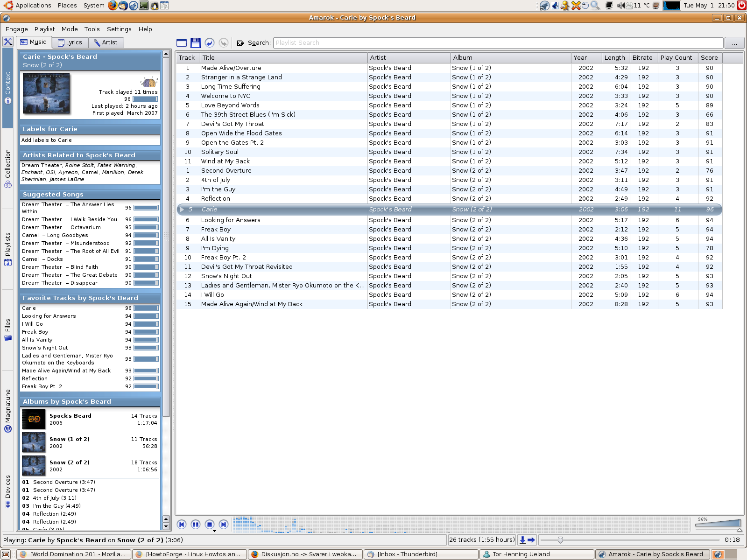
Task: Switch to the Lyrics tab
Action: pyautogui.click(x=70, y=42)
